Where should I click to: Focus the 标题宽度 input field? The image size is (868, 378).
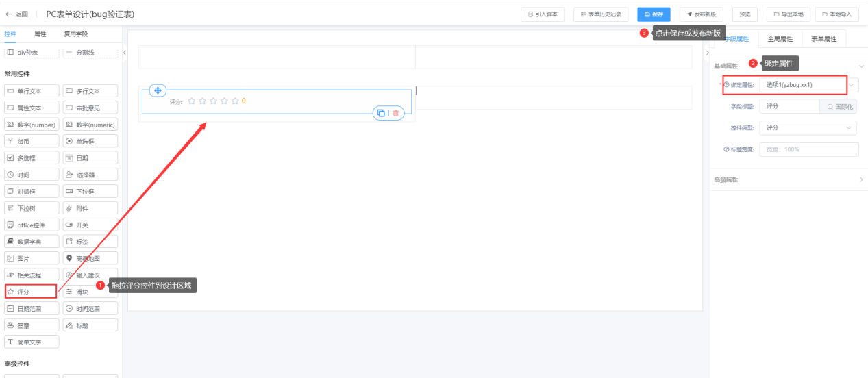(808, 149)
